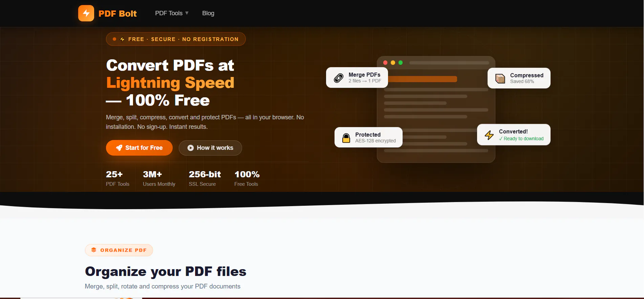Click the PDF Bolt lightning logo icon

86,13
